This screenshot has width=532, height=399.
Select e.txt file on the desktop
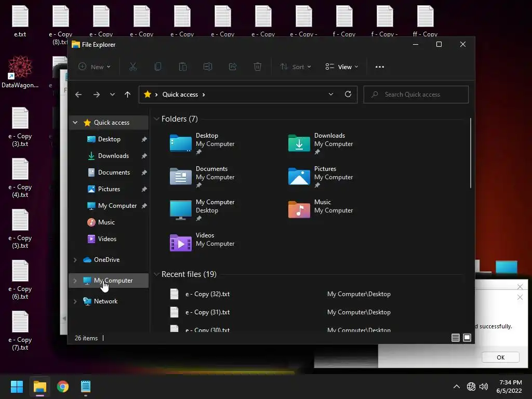(x=20, y=21)
